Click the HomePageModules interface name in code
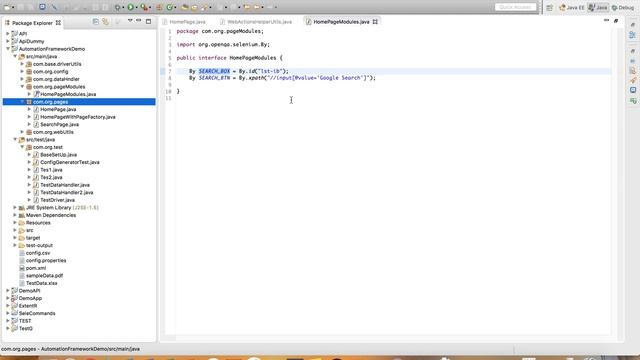Image resolution: width=640 pixels, height=360 pixels. 253,58
